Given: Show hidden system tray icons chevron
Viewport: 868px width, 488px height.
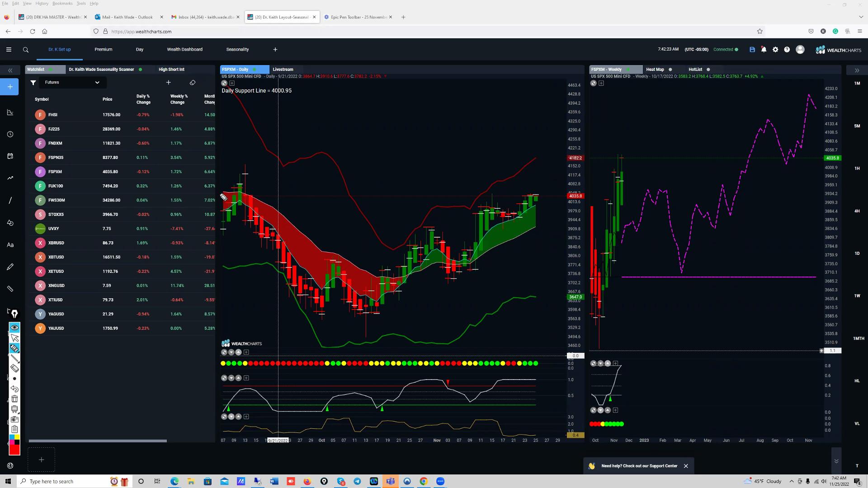Looking at the screenshot, I should coord(792,481).
